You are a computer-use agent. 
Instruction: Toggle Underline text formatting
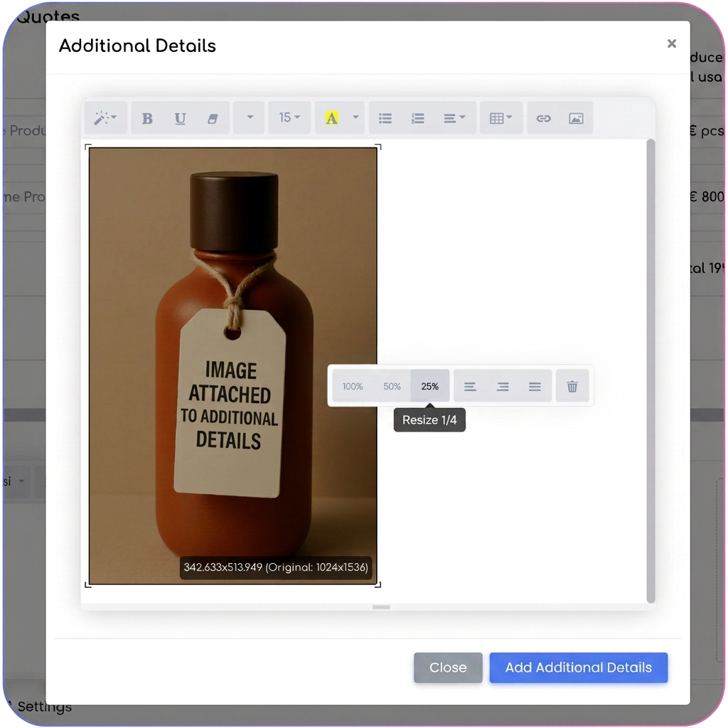pos(180,119)
